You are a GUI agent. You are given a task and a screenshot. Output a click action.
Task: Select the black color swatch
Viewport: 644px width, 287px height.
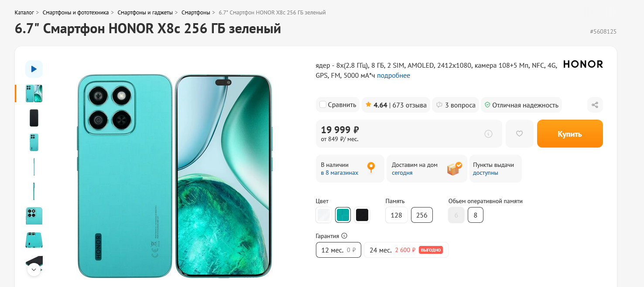[362, 215]
